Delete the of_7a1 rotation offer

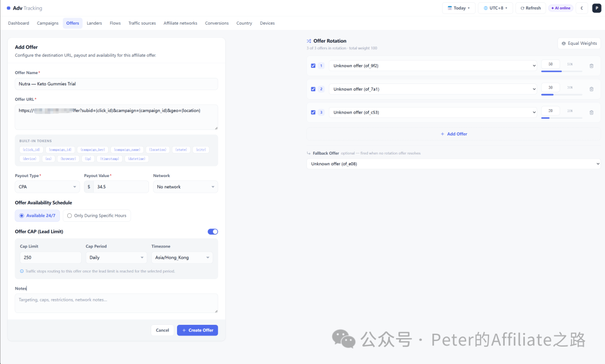[x=591, y=89]
